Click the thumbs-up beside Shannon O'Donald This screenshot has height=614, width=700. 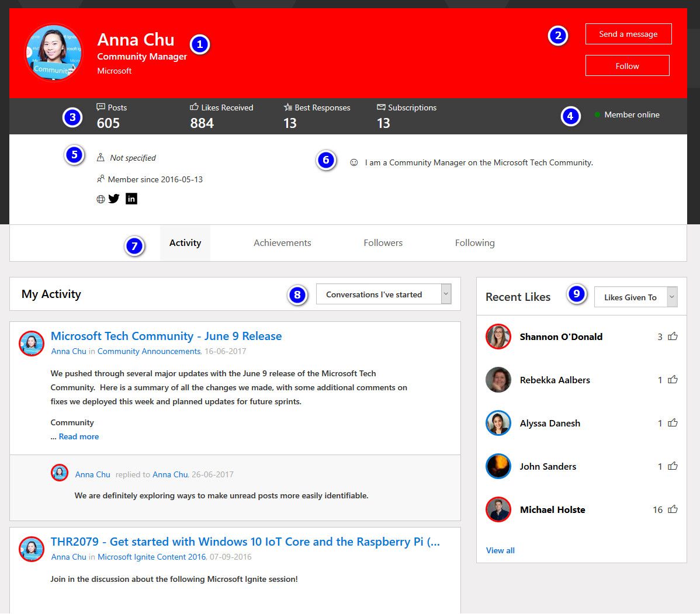coord(672,336)
